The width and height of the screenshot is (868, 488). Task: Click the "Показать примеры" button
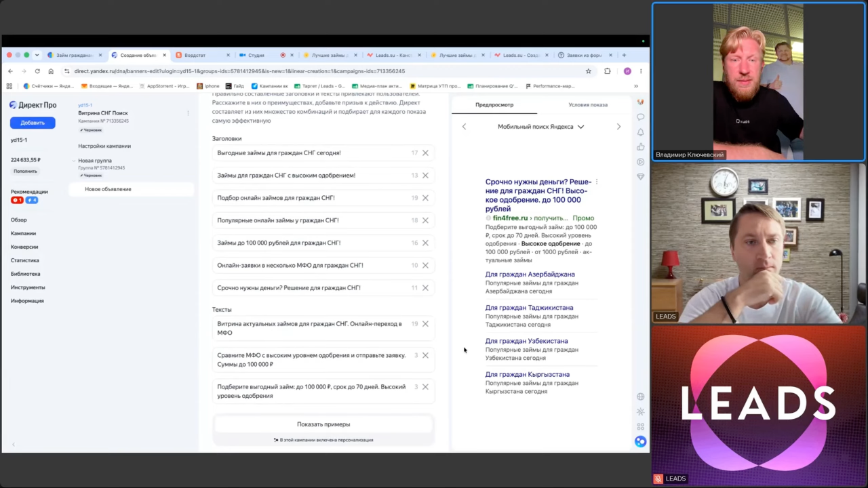pyautogui.click(x=323, y=424)
